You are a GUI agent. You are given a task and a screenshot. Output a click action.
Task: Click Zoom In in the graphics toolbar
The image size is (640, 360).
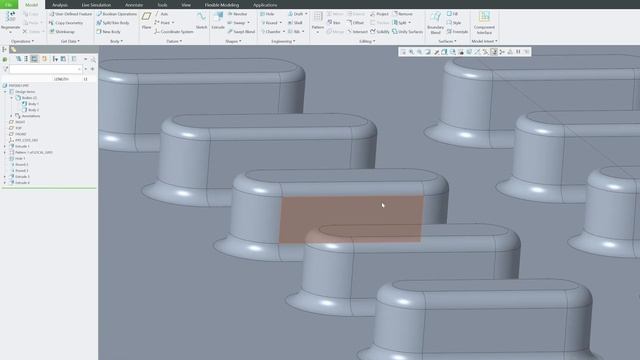[x=411, y=52]
